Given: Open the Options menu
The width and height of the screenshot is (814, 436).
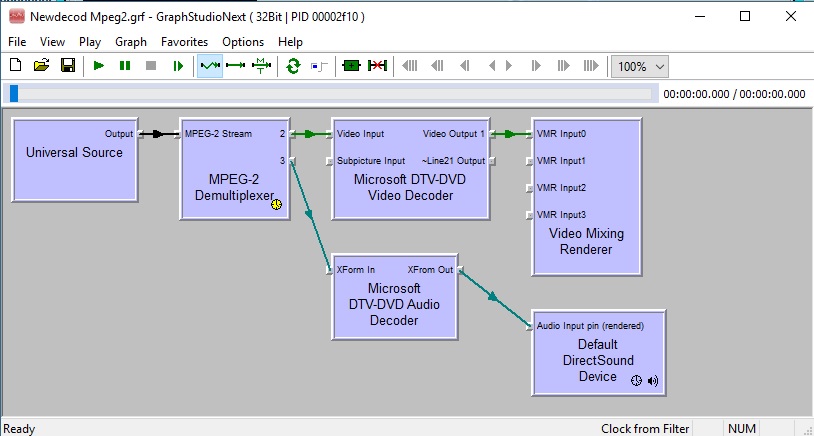Looking at the screenshot, I should pos(243,42).
